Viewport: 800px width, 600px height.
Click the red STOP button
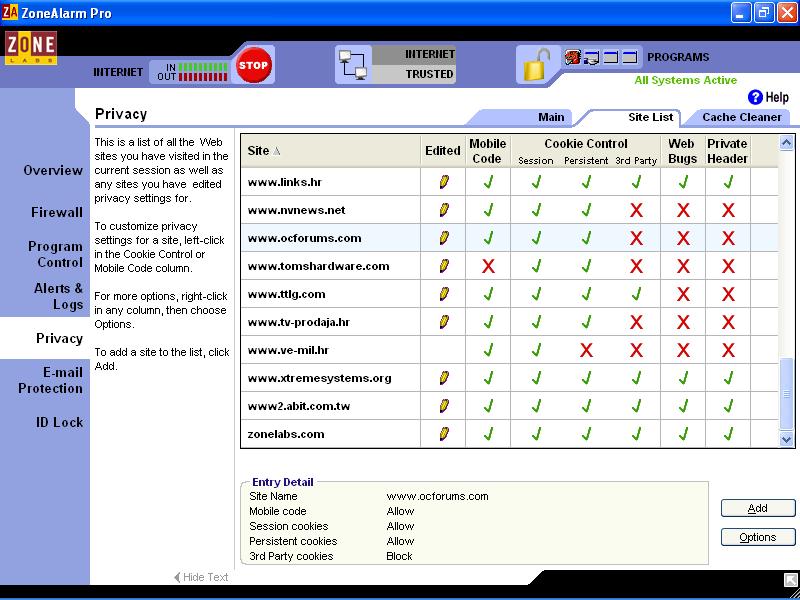tap(253, 66)
